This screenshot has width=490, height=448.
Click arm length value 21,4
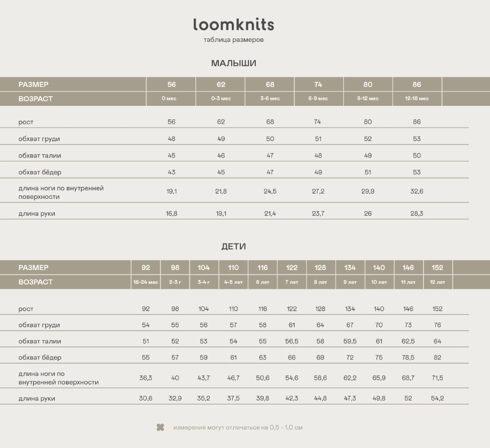pyautogui.click(x=270, y=214)
